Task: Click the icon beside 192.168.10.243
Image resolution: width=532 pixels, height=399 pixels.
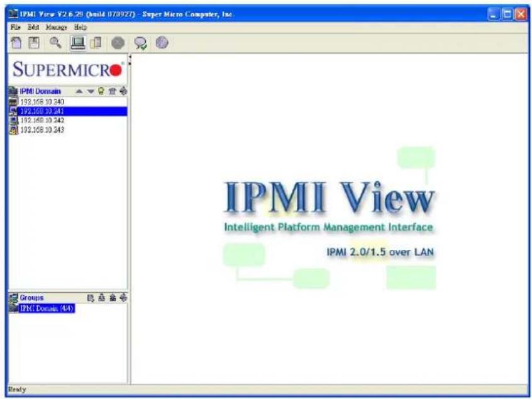Action: click(14, 130)
